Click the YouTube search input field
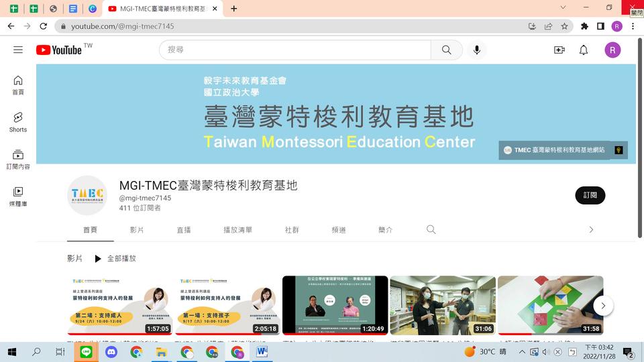Viewport: 644px width, 362px height. (295, 50)
